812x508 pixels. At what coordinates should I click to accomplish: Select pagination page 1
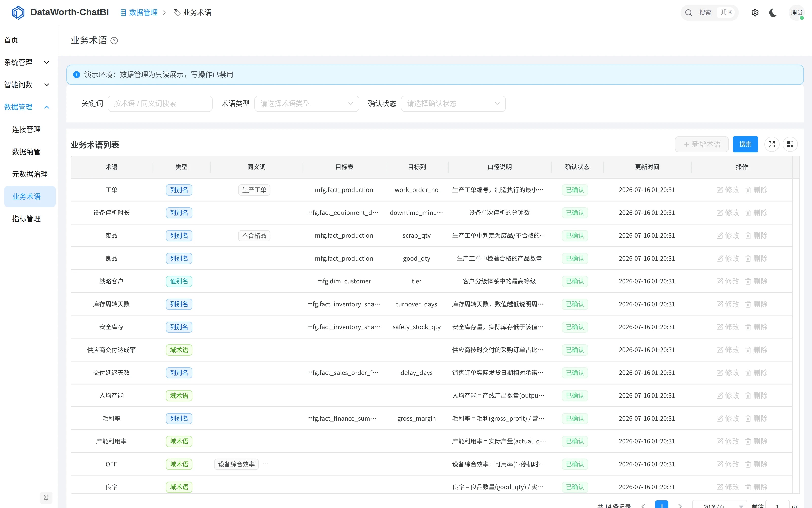click(x=661, y=505)
